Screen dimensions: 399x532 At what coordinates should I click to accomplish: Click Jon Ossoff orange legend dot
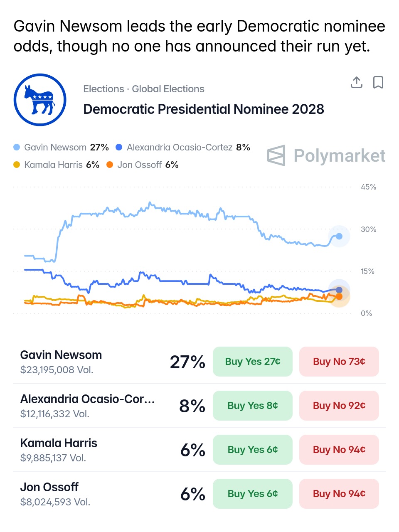(x=110, y=165)
